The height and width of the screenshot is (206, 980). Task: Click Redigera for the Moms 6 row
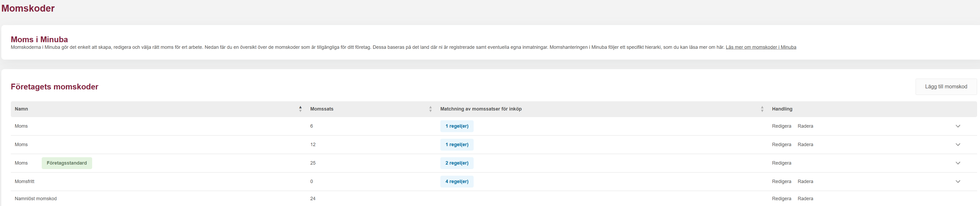[x=781, y=126]
